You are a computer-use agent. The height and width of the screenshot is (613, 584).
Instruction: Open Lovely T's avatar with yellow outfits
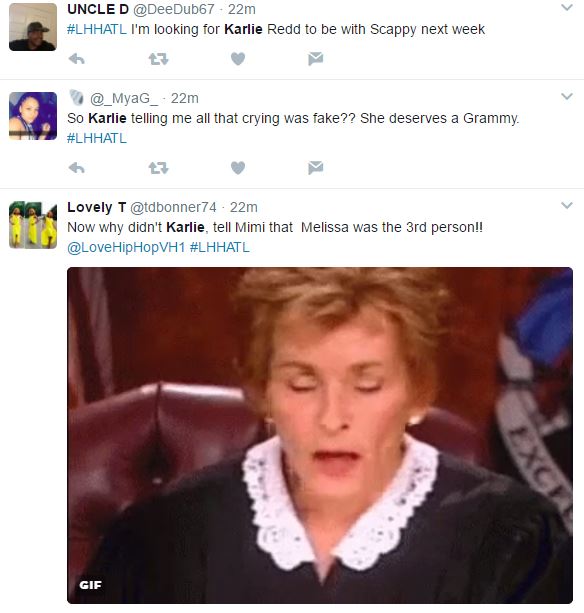pos(33,225)
